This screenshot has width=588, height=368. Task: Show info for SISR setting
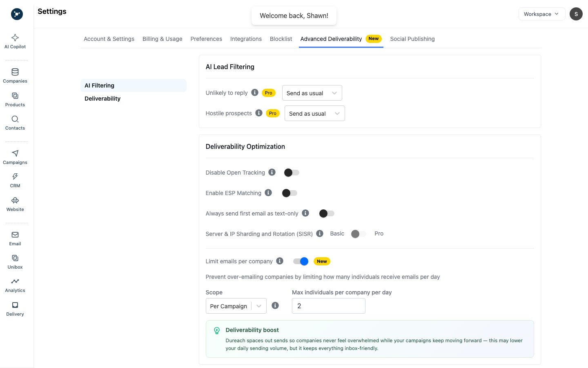(x=320, y=233)
